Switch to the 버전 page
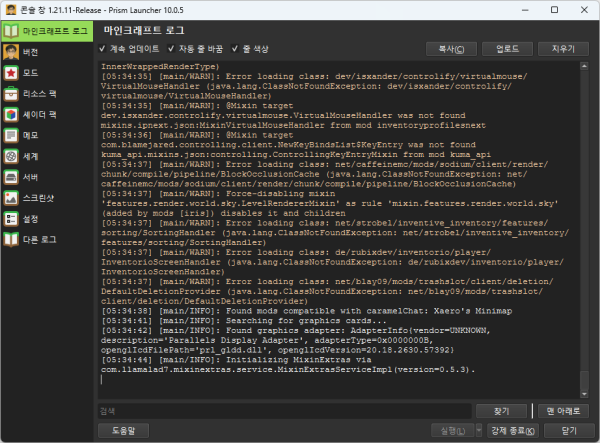 [x=47, y=52]
